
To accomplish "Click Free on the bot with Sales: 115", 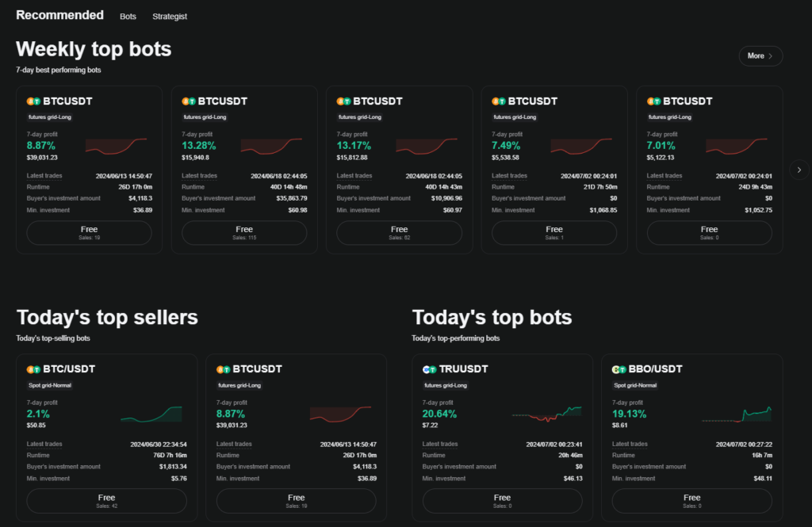I will (244, 232).
